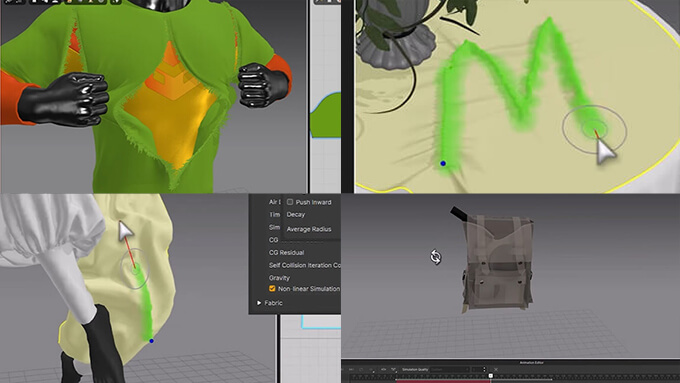Click the stepper arrows beside Simulation Quality

tap(484, 370)
